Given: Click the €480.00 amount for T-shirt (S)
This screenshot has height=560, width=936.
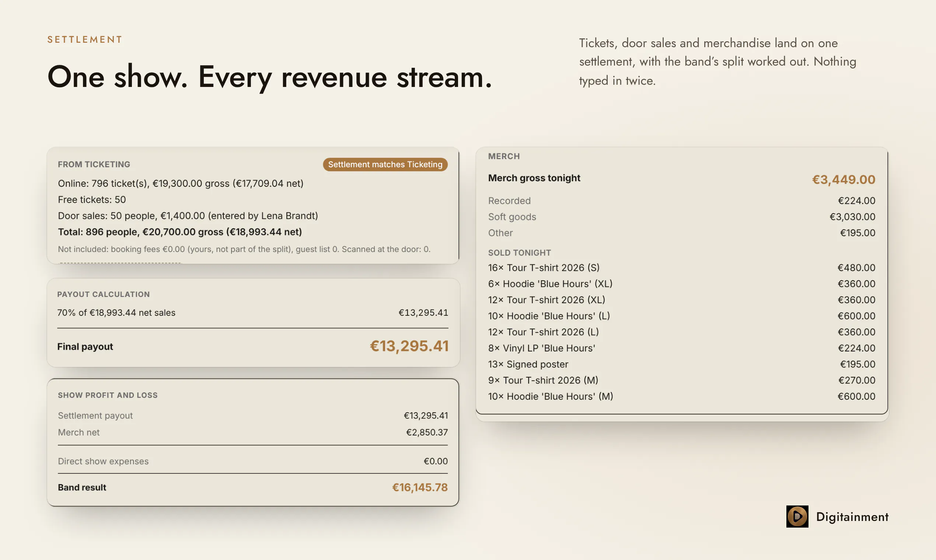Looking at the screenshot, I should click(856, 267).
